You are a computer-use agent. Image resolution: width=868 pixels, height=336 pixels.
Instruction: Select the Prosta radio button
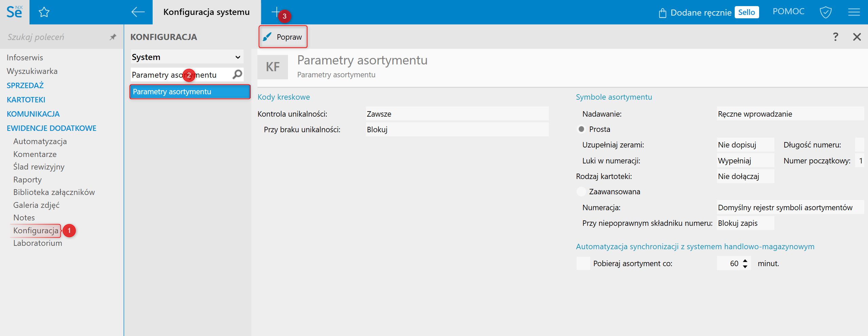click(581, 129)
